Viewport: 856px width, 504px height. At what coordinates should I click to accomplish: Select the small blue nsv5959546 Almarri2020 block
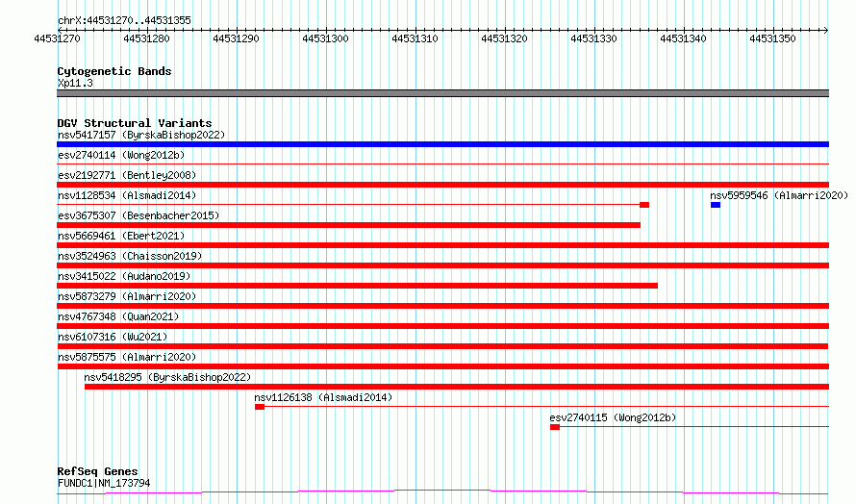tap(716, 205)
